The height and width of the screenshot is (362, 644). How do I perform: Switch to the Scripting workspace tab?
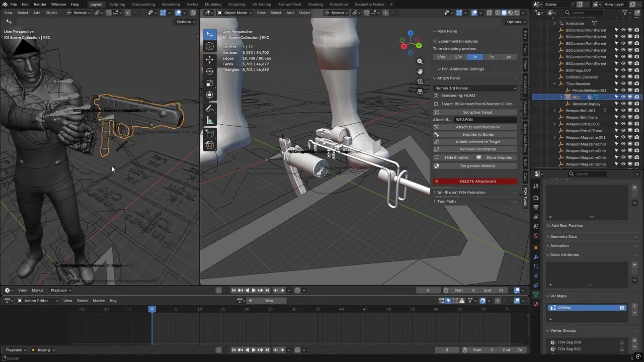117,4
